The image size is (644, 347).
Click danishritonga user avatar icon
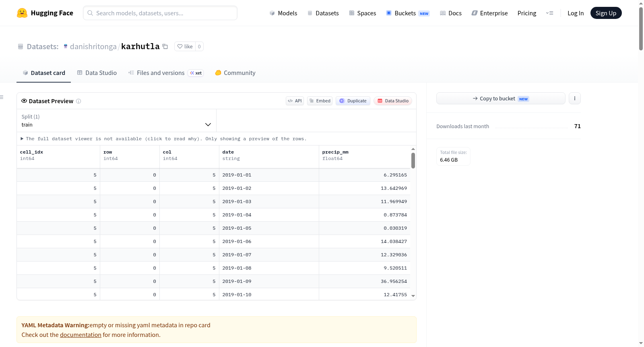click(x=66, y=46)
